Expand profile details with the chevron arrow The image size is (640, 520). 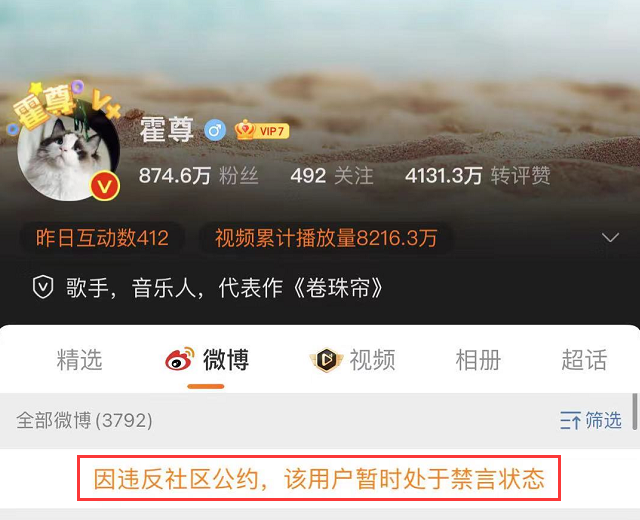click(610, 238)
